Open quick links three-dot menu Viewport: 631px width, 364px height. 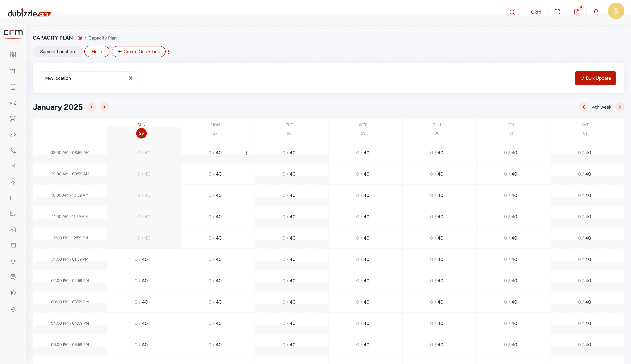[169, 52]
